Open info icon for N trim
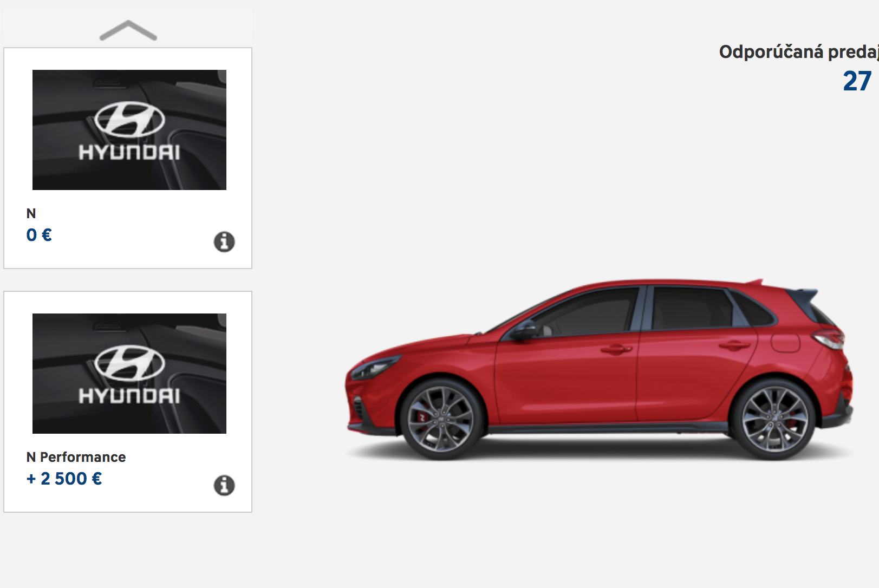879x588 pixels. [x=224, y=241]
